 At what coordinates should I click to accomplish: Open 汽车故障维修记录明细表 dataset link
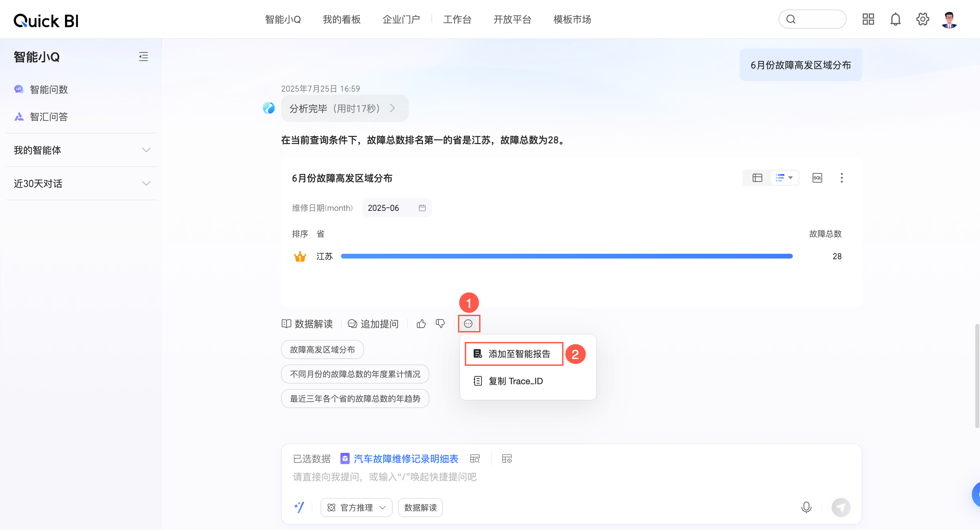click(406, 459)
